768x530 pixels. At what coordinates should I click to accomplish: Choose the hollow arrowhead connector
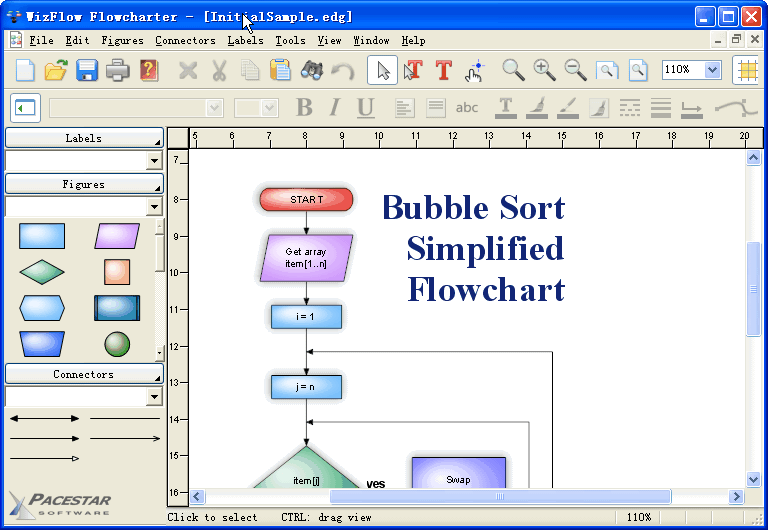pos(45,458)
